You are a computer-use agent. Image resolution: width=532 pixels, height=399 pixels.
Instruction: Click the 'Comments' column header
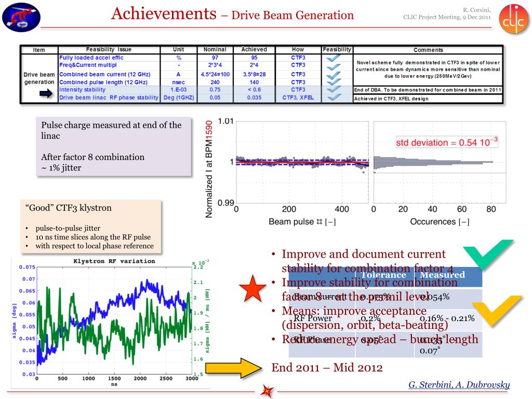[x=428, y=50]
